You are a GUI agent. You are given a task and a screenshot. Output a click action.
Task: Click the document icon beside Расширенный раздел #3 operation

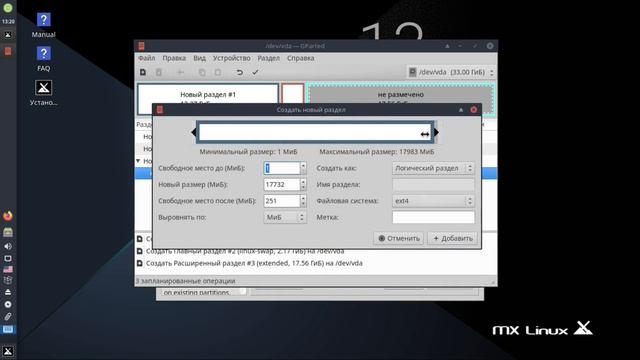click(x=140, y=263)
